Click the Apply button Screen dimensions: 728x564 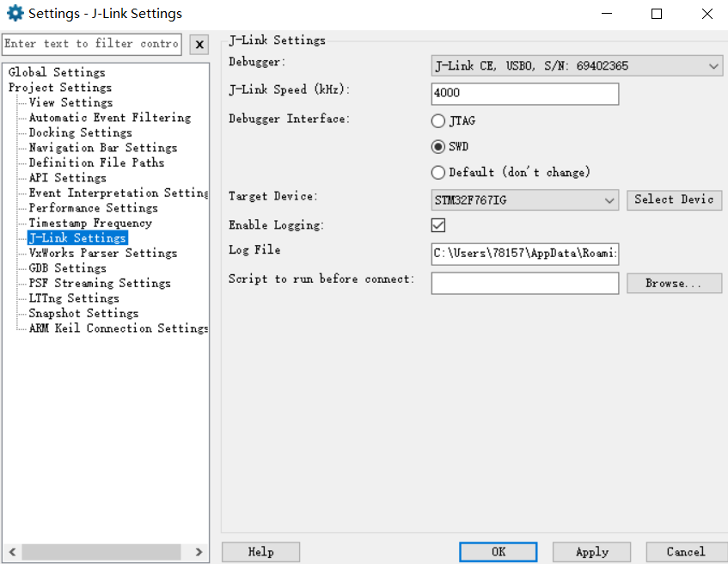(x=591, y=552)
